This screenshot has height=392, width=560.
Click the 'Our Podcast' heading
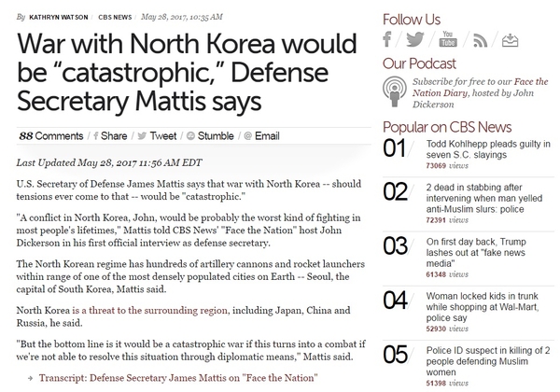pos(419,63)
